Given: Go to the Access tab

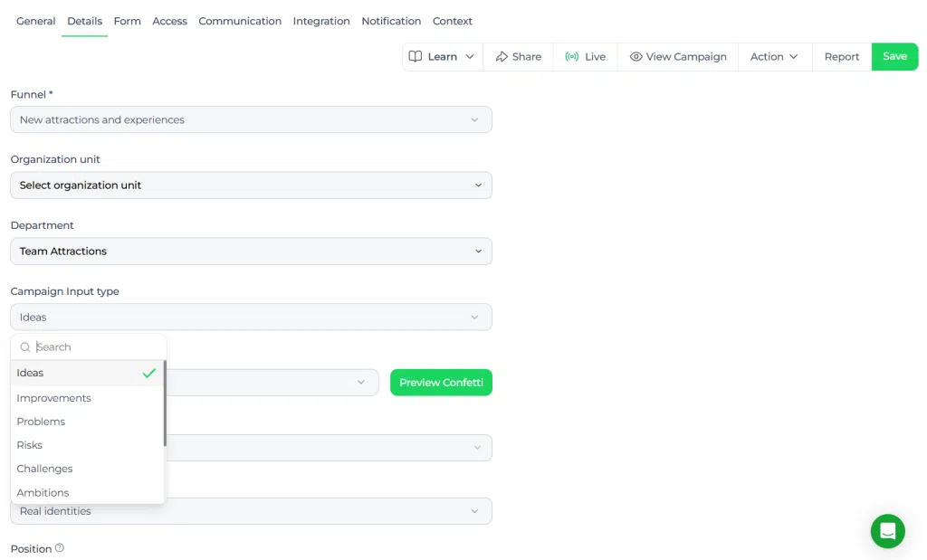Looking at the screenshot, I should click(169, 22).
